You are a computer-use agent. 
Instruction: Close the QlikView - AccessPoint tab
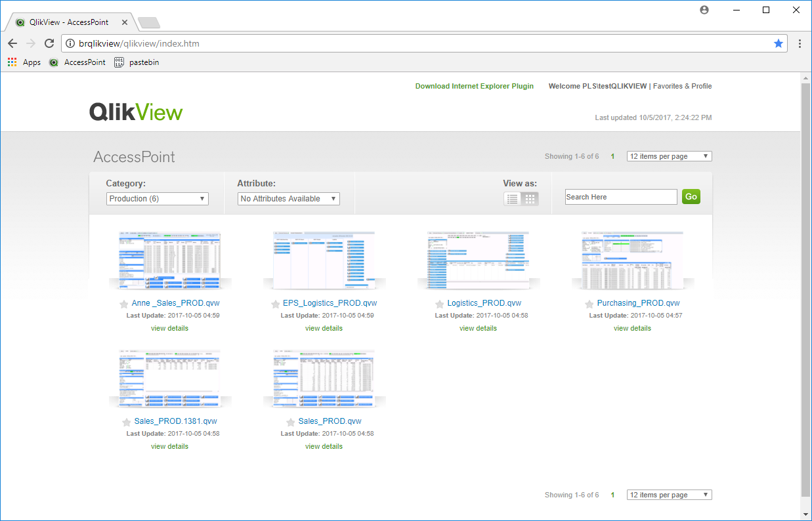(125, 22)
